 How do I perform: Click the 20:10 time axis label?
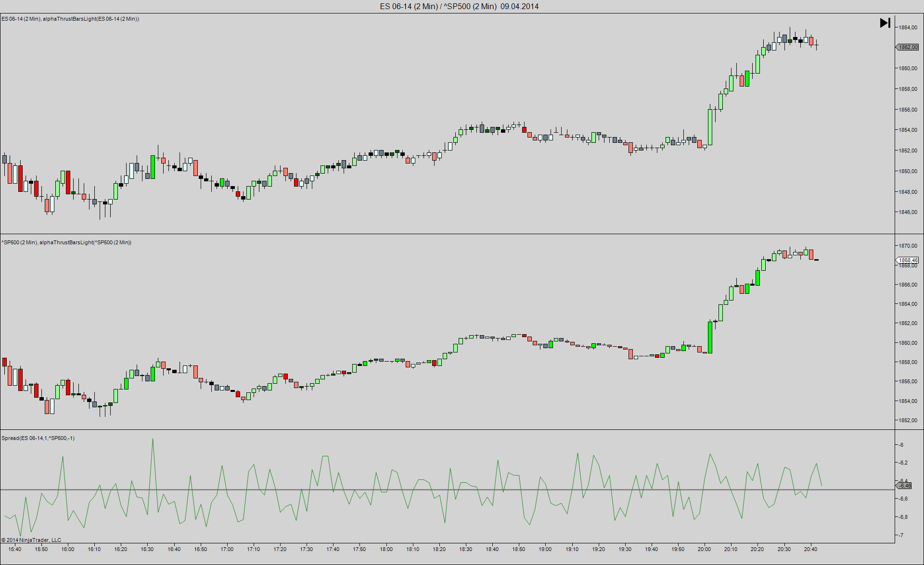click(731, 549)
